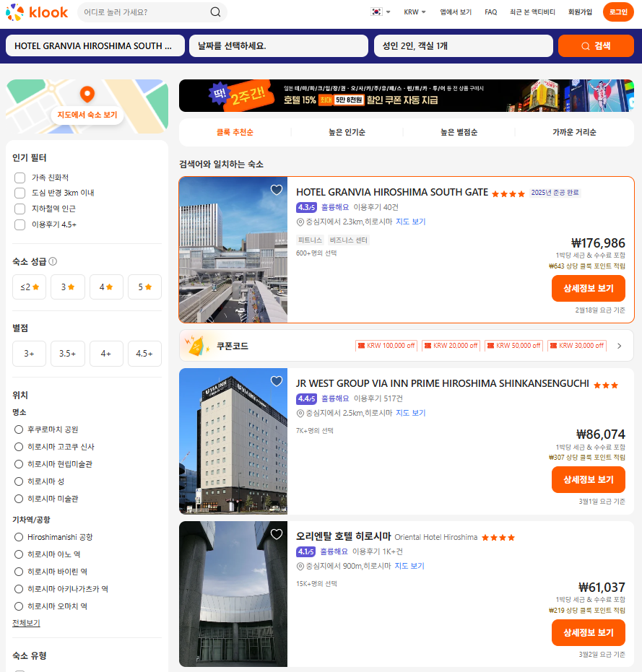The width and height of the screenshot is (642, 672).
Task: Sort by 클룩 추천순 tab
Action: 235,132
